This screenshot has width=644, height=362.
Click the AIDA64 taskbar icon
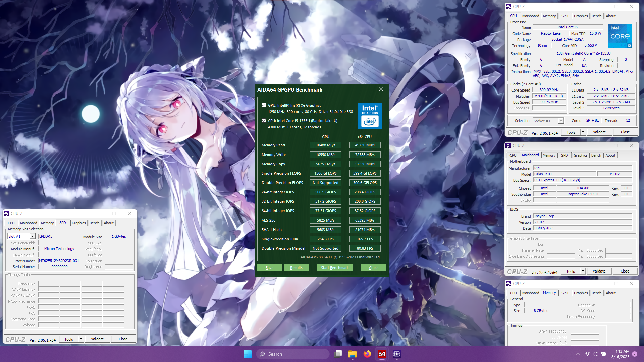382,354
